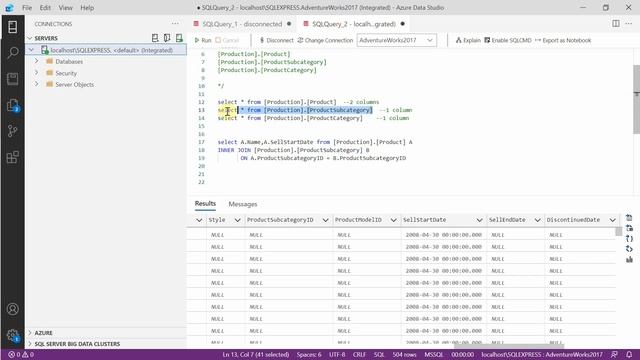Split the editor to the right
Image resolution: width=640 pixels, height=360 pixels.
616,24
